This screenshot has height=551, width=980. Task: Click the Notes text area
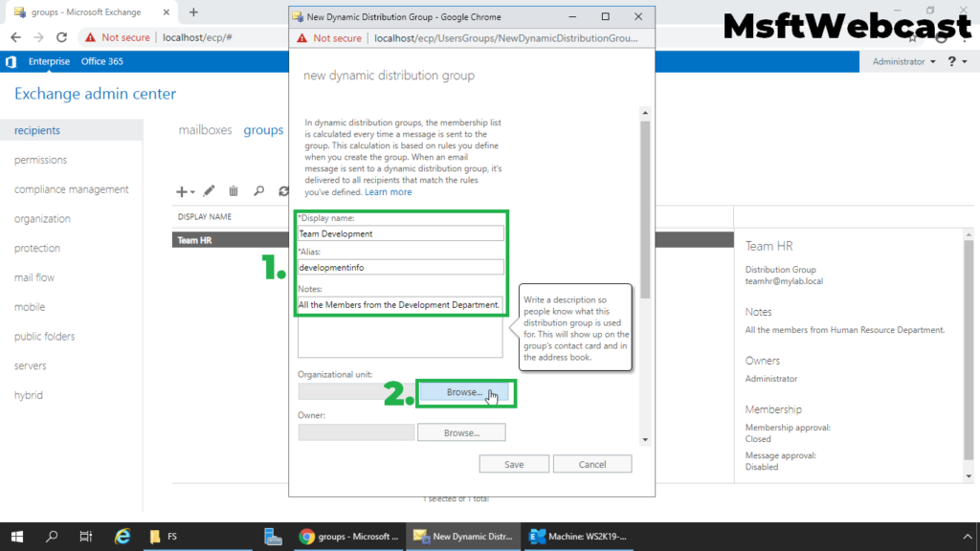pyautogui.click(x=400, y=327)
